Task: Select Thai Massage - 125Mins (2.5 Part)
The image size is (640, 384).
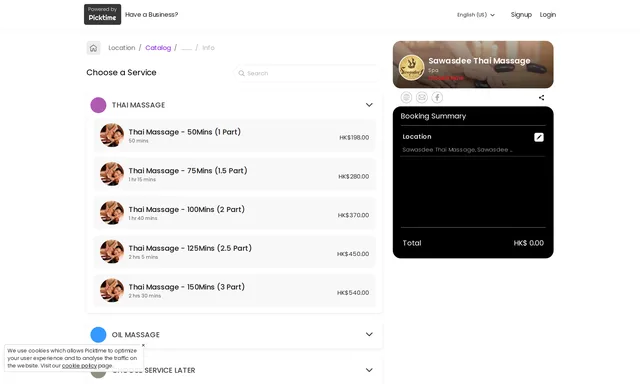Action: [235, 252]
